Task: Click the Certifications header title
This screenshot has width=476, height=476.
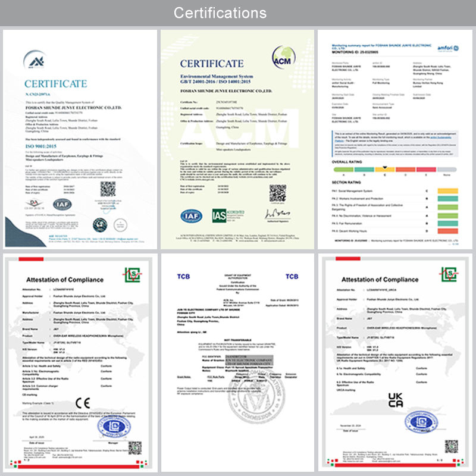Action: tap(220, 13)
